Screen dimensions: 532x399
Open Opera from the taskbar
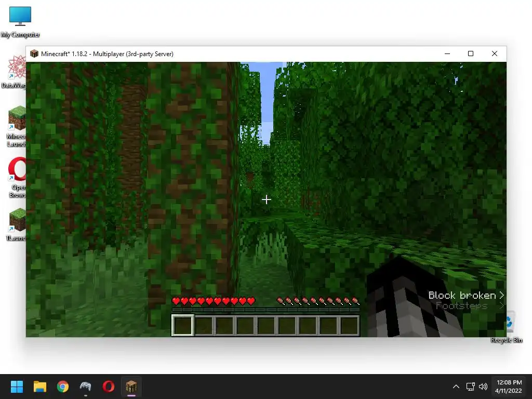pos(109,387)
